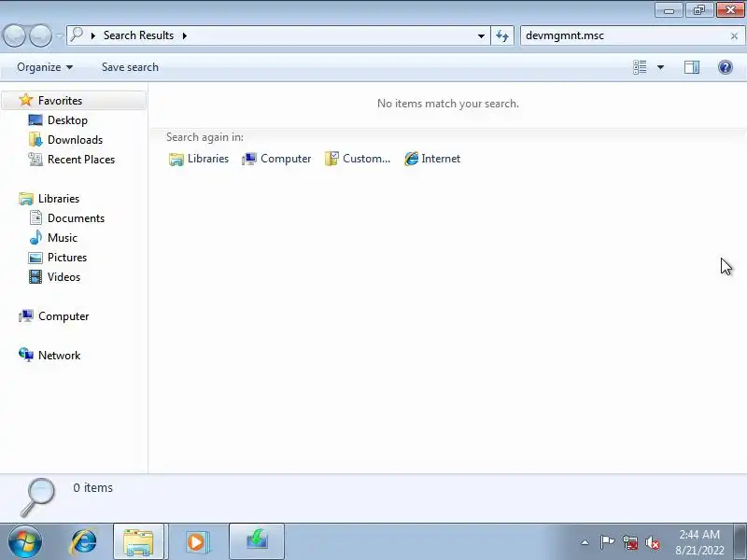Click the Windows Start orb
747x560 pixels.
pyautogui.click(x=25, y=542)
